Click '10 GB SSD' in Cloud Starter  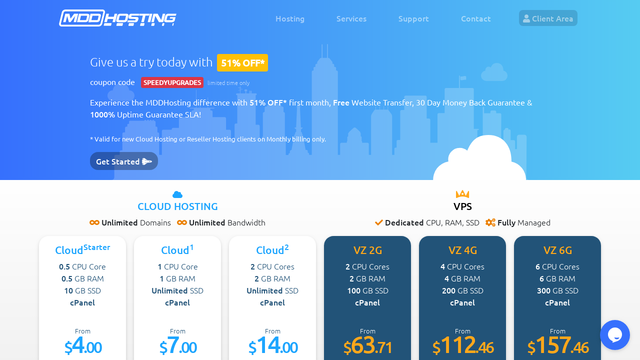pyautogui.click(x=82, y=291)
